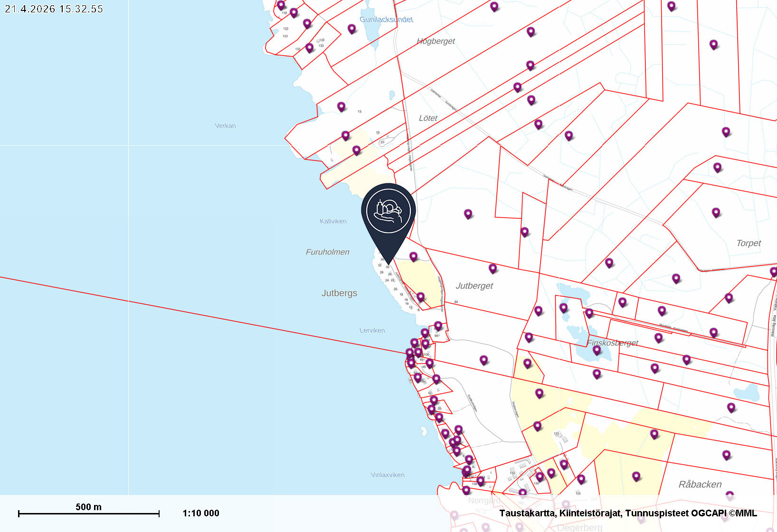777x532 pixels.
Task: Select the purple marker beside Gunilacksundet pond
Action: 351,28
